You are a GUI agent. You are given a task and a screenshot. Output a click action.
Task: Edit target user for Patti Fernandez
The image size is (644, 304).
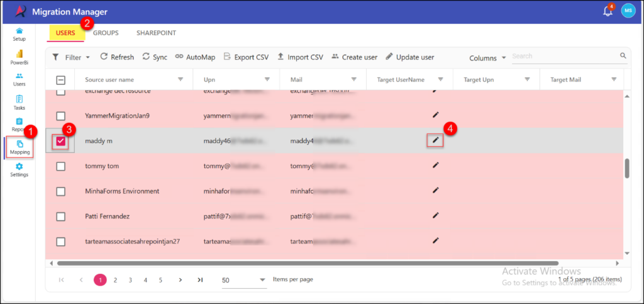436,215
